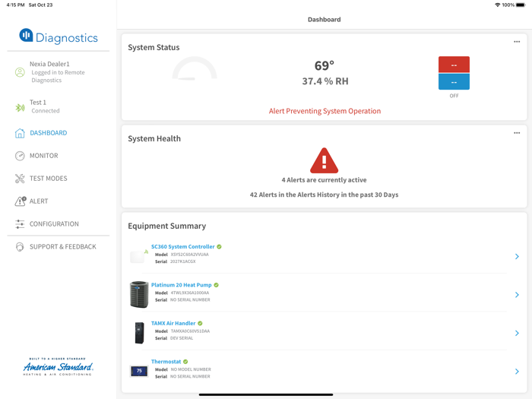Click the 69° temperature reading
This screenshot has height=399, width=532.
pos(325,65)
